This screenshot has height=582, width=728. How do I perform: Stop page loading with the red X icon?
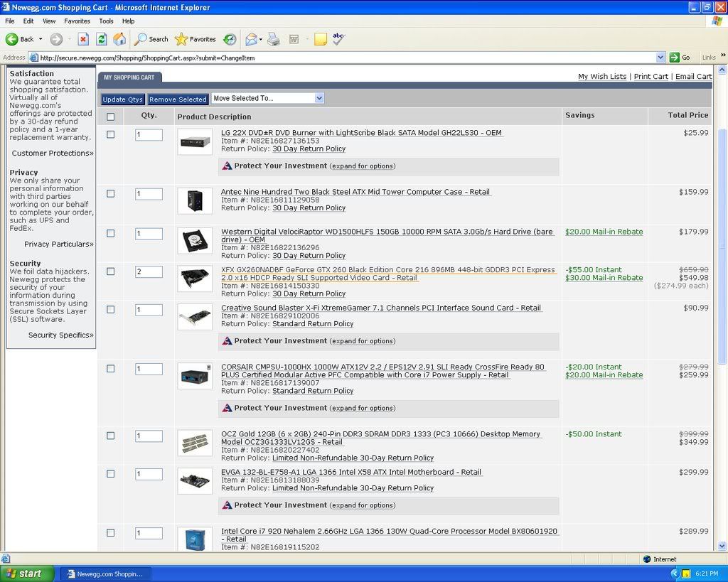click(x=83, y=40)
